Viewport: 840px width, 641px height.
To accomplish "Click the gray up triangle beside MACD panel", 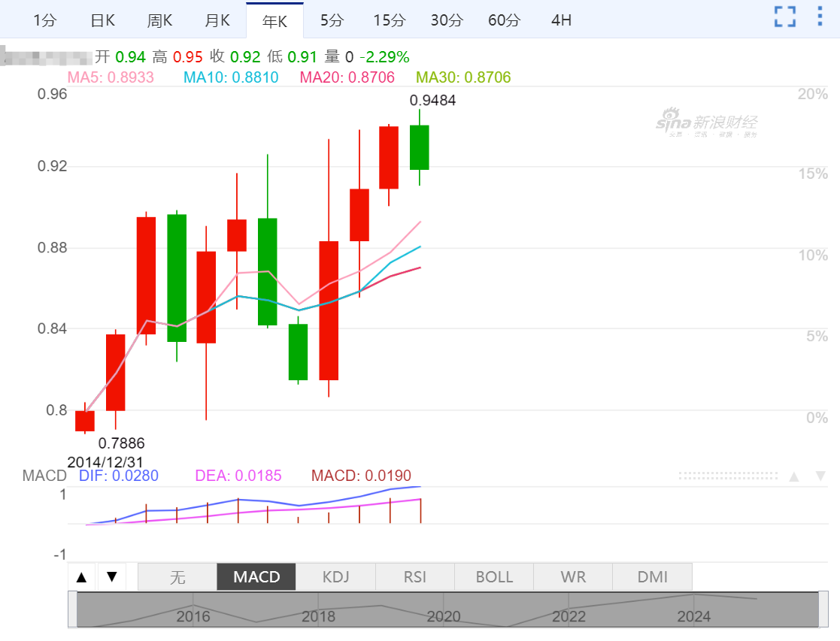I will pyautogui.click(x=793, y=476).
